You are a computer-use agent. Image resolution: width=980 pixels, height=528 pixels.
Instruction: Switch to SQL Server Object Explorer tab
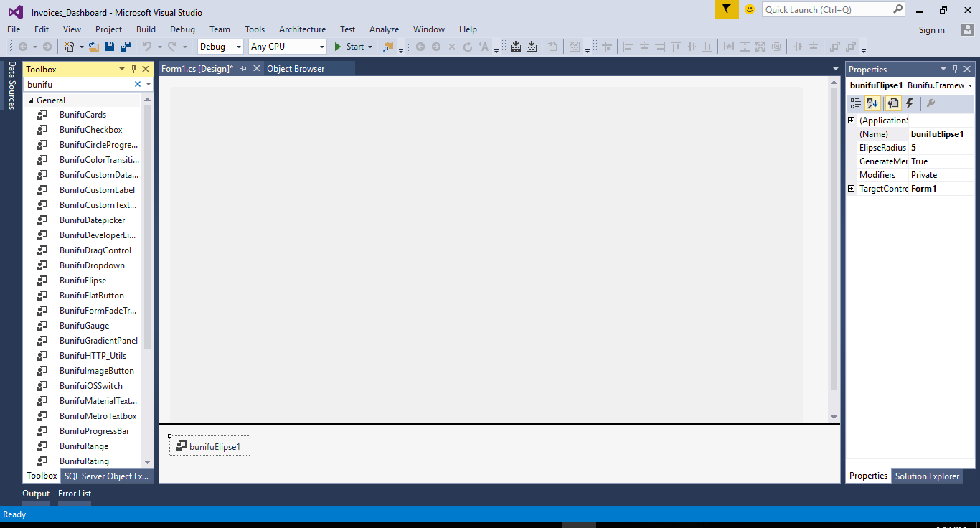(x=106, y=476)
